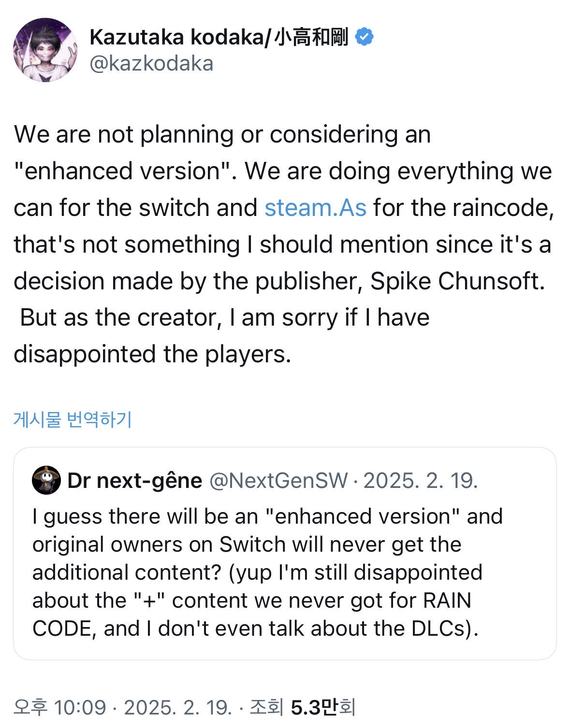Click the 조회 label beside the view count
Screen dimensions: 570x728
266,707
